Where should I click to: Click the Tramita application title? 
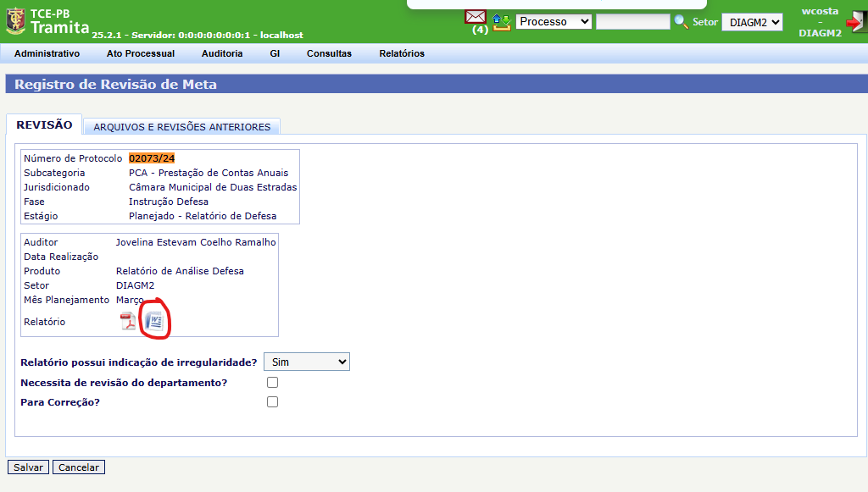(60, 27)
